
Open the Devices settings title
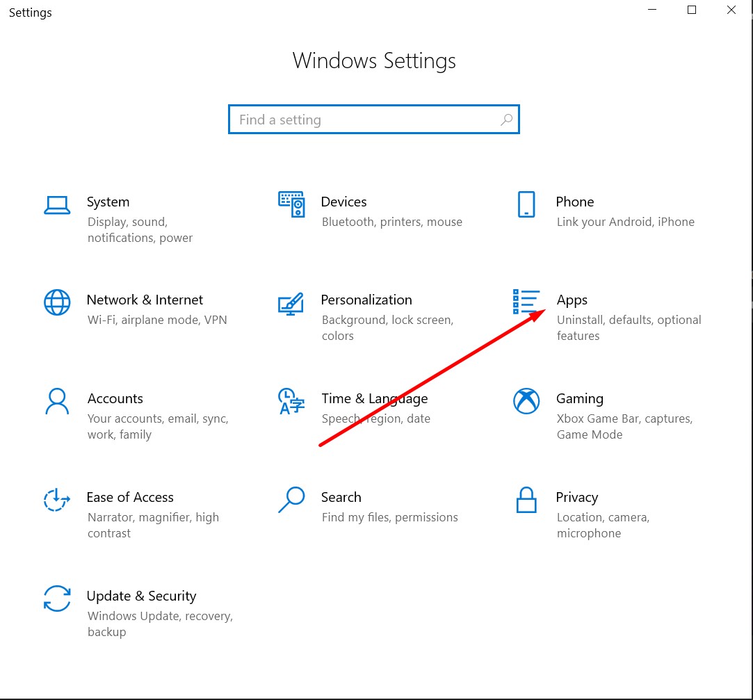pyautogui.click(x=344, y=202)
